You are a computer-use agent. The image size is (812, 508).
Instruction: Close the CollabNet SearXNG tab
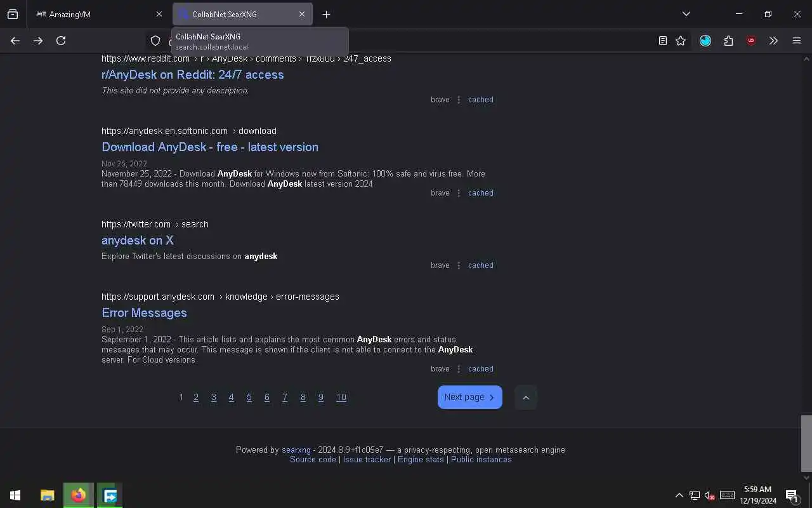pyautogui.click(x=302, y=14)
